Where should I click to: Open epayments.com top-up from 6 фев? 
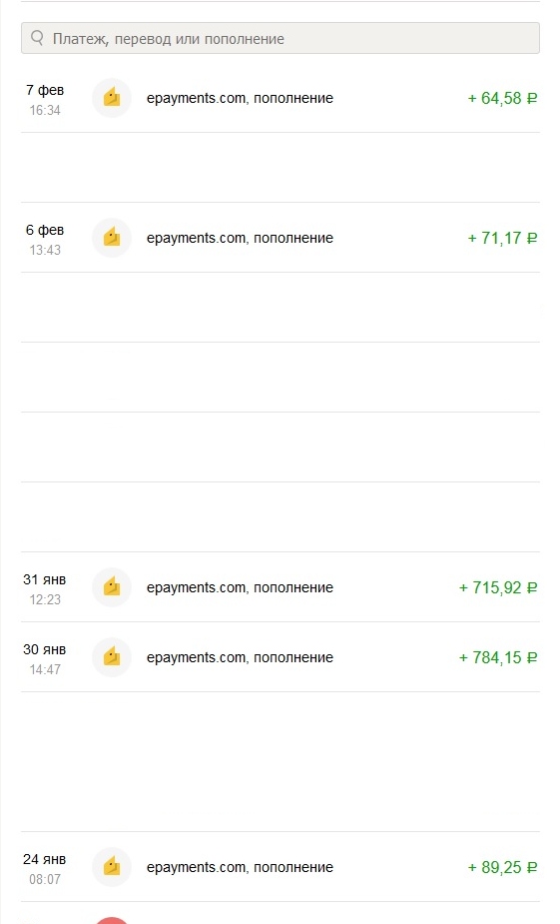tap(240, 238)
